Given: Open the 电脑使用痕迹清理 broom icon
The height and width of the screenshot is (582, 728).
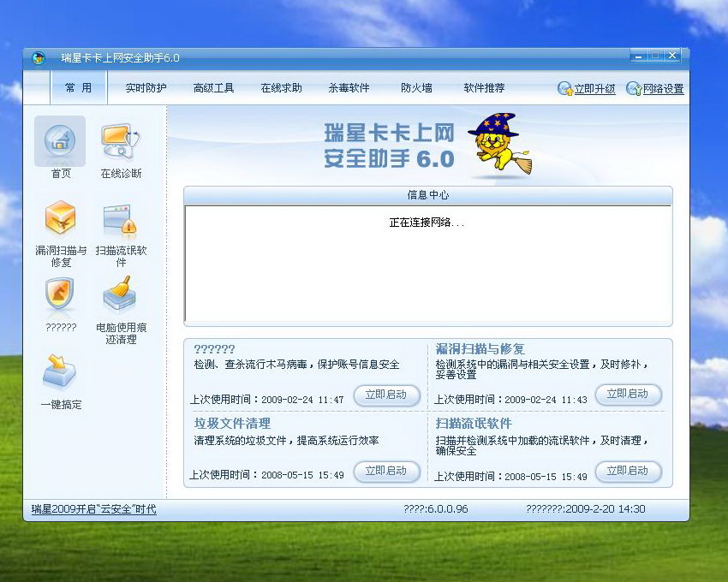Looking at the screenshot, I should tap(120, 294).
